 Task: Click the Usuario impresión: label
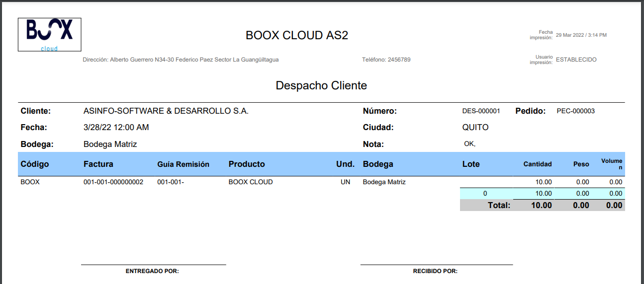541,60
